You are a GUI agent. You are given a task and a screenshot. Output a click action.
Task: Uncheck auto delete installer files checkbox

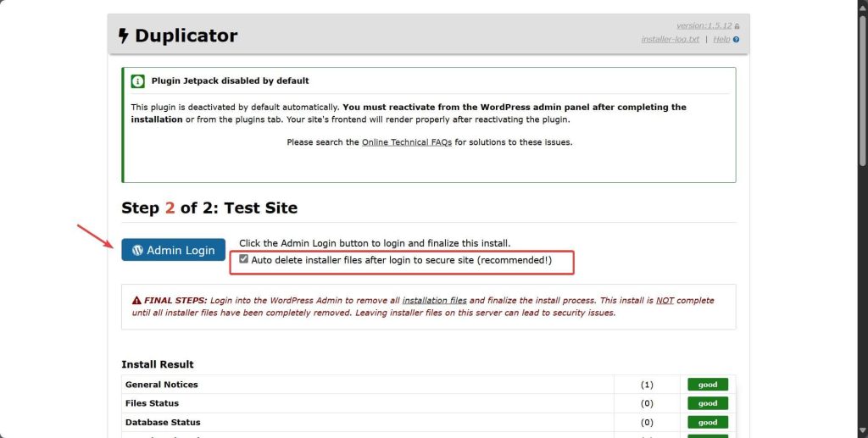243,259
